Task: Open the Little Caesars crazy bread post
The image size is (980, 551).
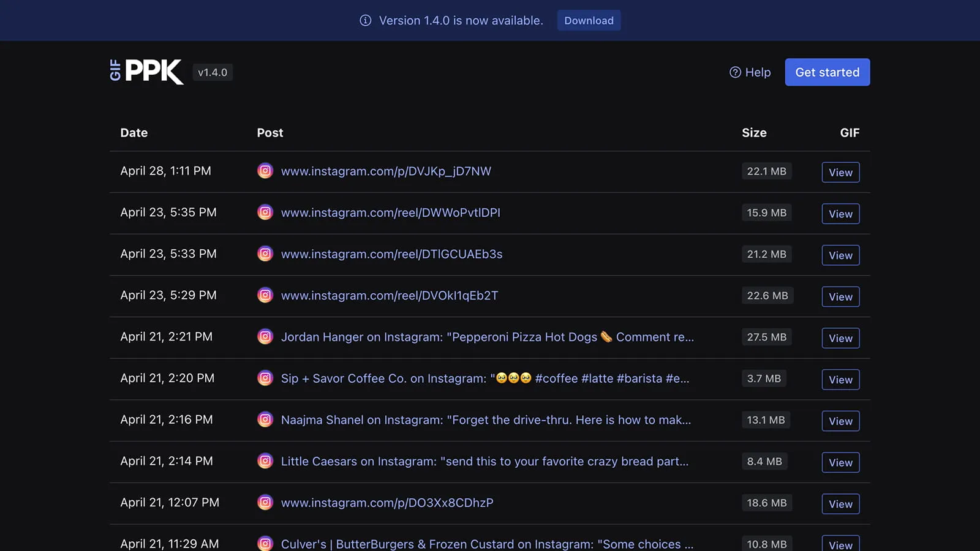Action: [x=484, y=462]
